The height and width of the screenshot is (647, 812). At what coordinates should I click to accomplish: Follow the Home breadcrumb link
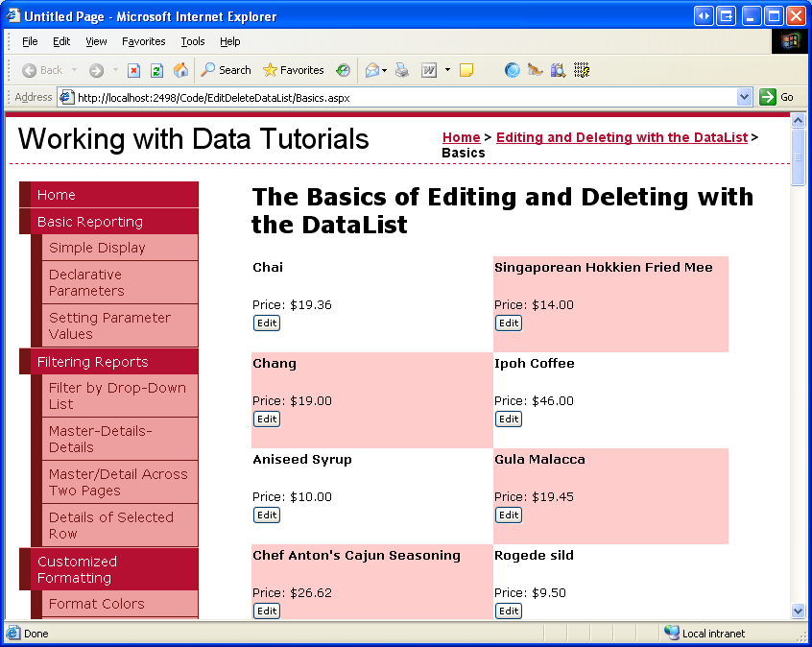[461, 137]
